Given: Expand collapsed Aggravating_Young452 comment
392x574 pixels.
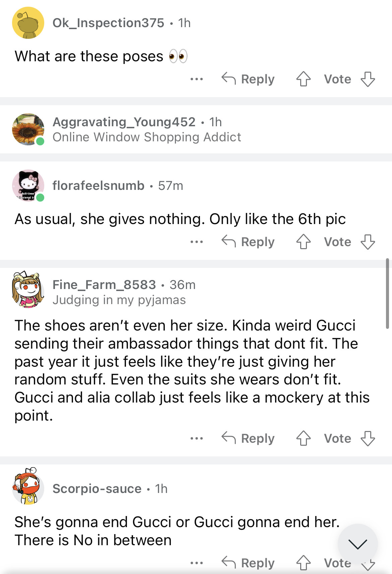Looking at the screenshot, I should click(147, 130).
